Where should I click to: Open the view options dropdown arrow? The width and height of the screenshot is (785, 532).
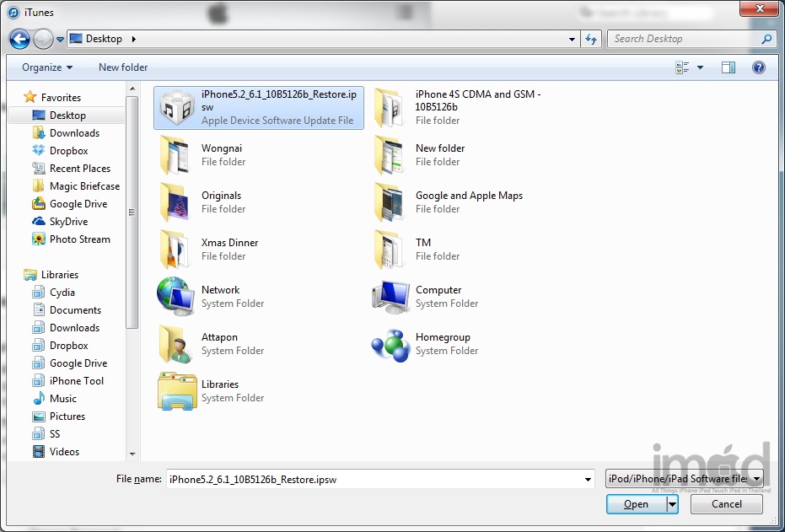coord(700,67)
